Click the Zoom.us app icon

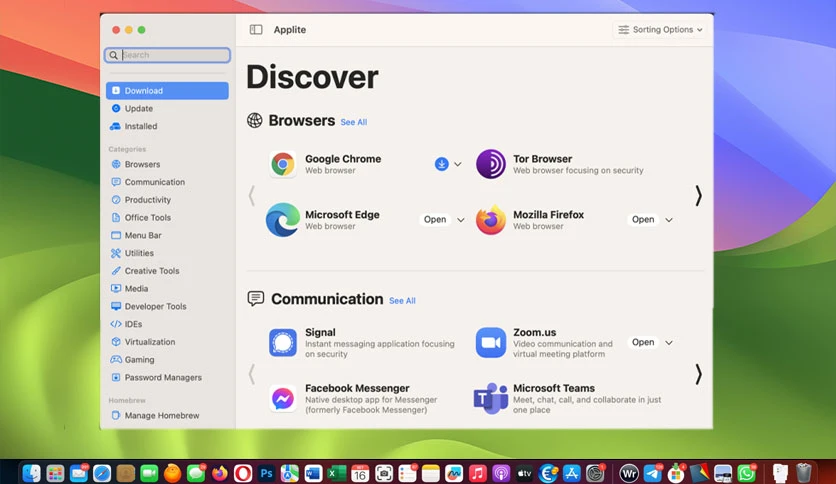(491, 342)
